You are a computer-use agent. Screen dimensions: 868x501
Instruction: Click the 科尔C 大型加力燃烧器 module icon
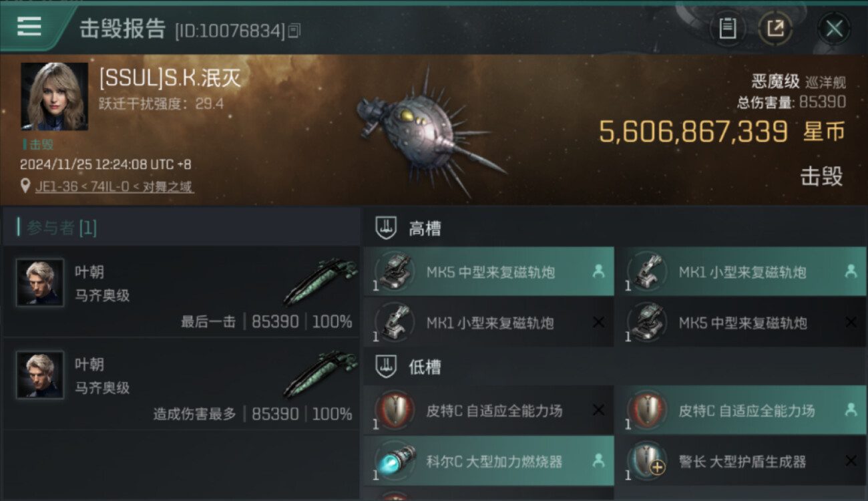click(x=395, y=461)
